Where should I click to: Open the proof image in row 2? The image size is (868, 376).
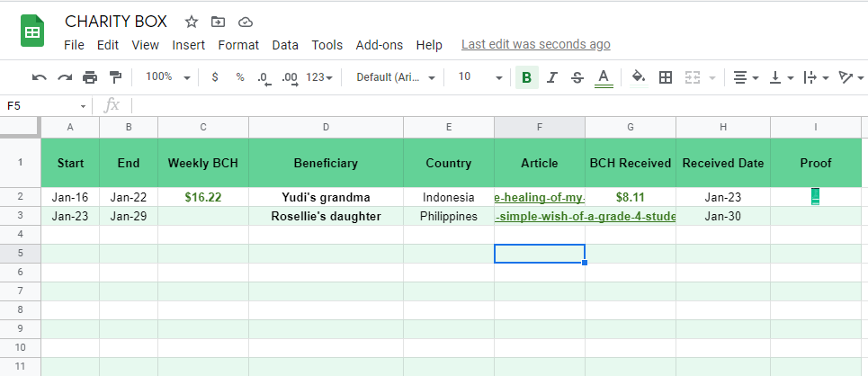click(x=816, y=197)
